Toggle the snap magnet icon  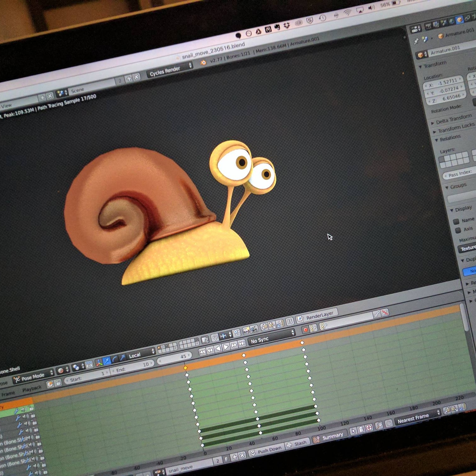pos(214,338)
